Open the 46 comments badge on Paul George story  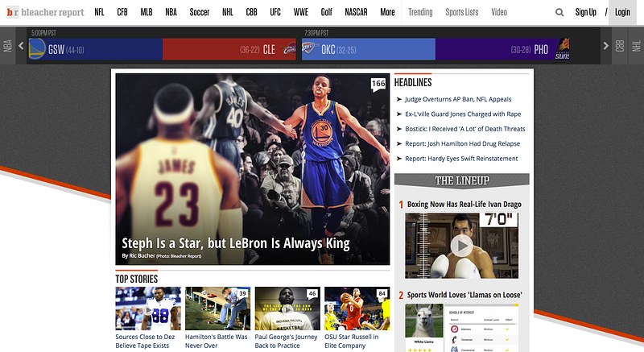coord(312,293)
